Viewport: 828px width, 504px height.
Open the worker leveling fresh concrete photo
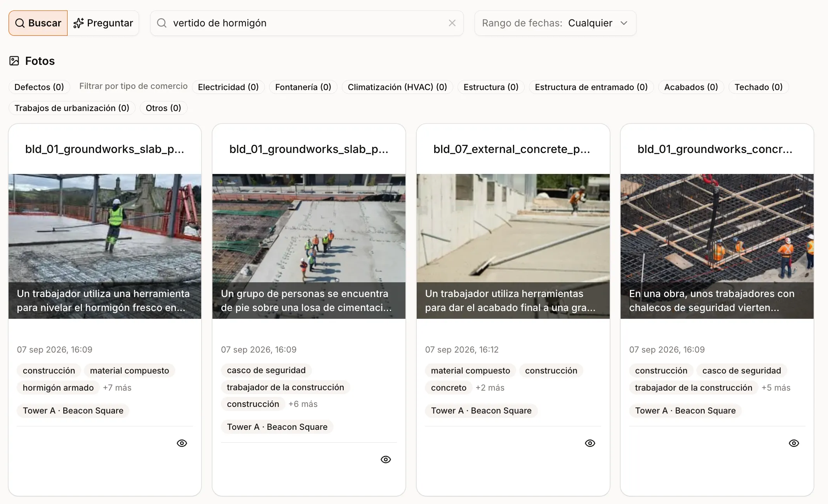tap(105, 246)
